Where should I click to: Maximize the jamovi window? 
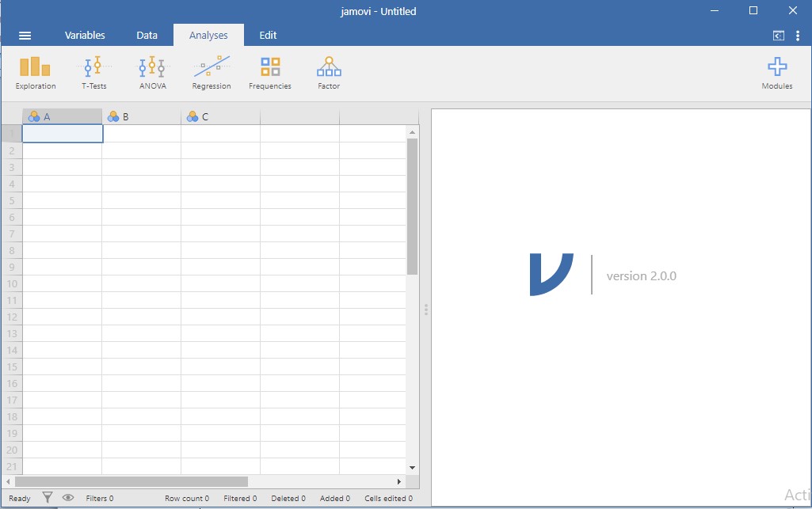pyautogui.click(x=753, y=11)
